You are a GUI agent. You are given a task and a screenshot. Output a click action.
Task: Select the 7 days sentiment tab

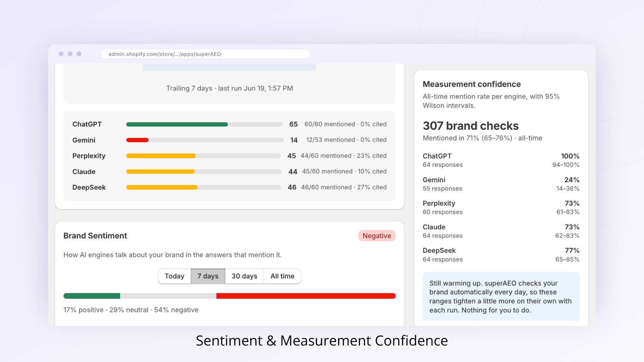[x=208, y=276]
